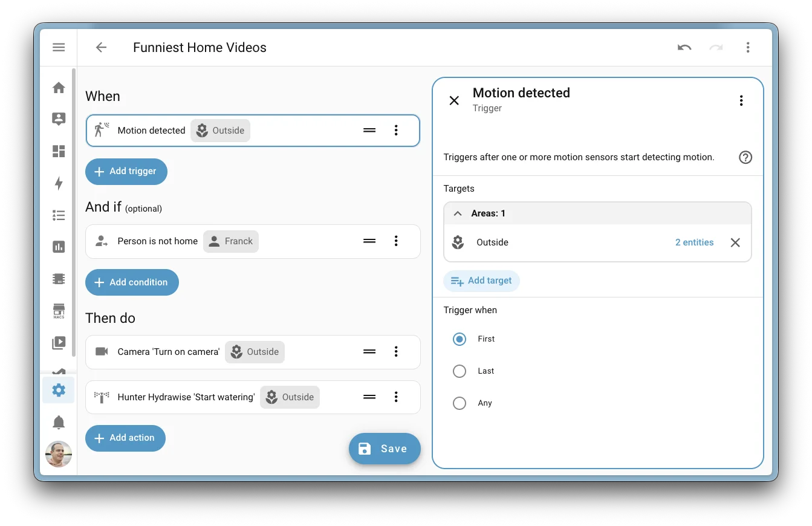Open options menu for the Person is not home condition
This screenshot has width=812, height=526.
(396, 241)
